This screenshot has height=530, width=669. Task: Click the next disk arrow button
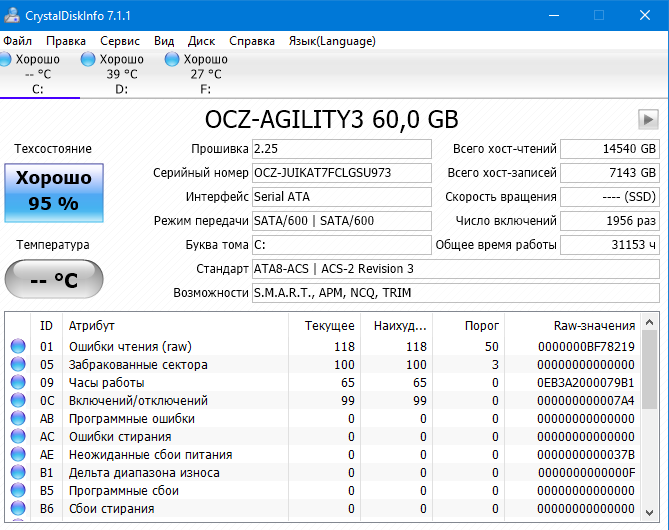point(648,119)
